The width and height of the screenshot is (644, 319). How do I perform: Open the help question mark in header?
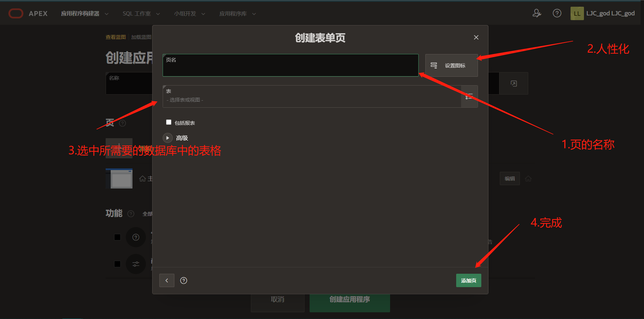[557, 13]
